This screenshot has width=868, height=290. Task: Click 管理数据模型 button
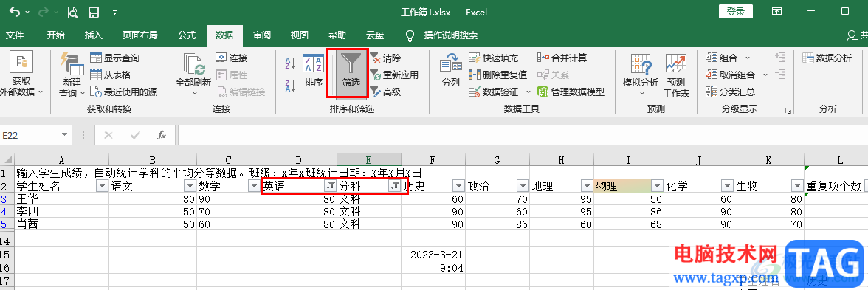tap(570, 92)
